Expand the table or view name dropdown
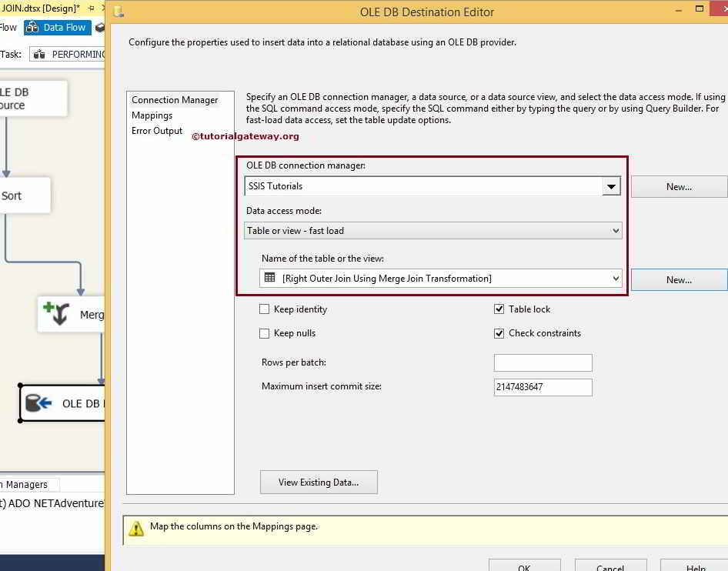This screenshot has width=728, height=571. tap(616, 279)
